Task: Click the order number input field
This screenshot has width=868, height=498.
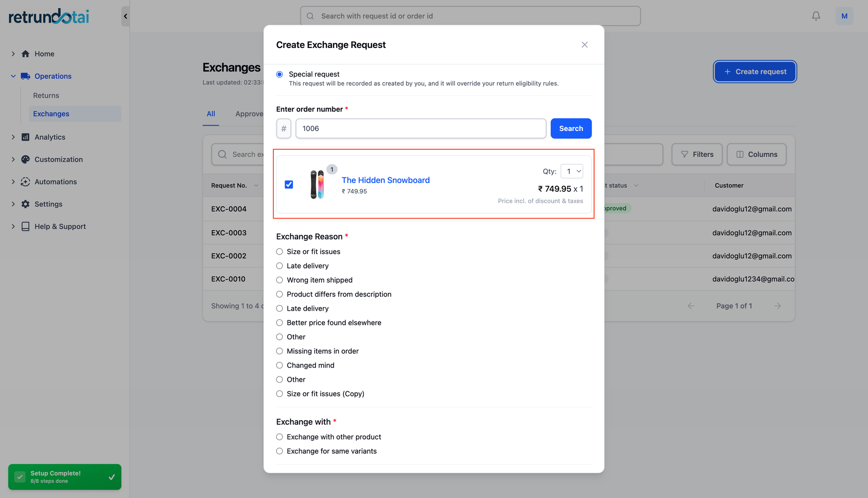Action: pyautogui.click(x=420, y=129)
